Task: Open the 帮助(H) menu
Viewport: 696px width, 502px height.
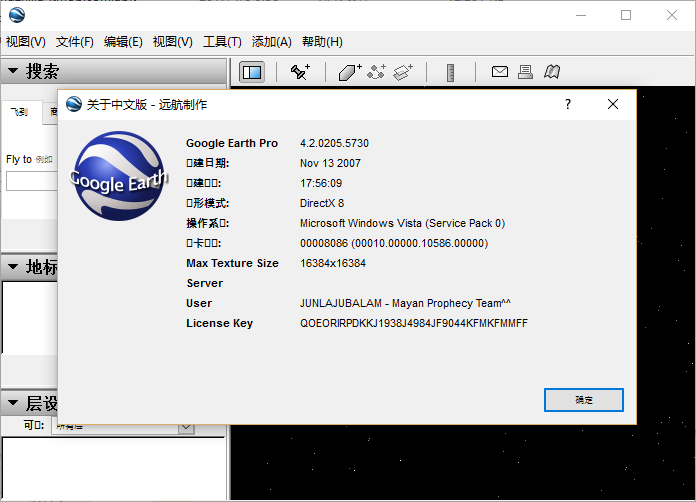Action: point(322,42)
